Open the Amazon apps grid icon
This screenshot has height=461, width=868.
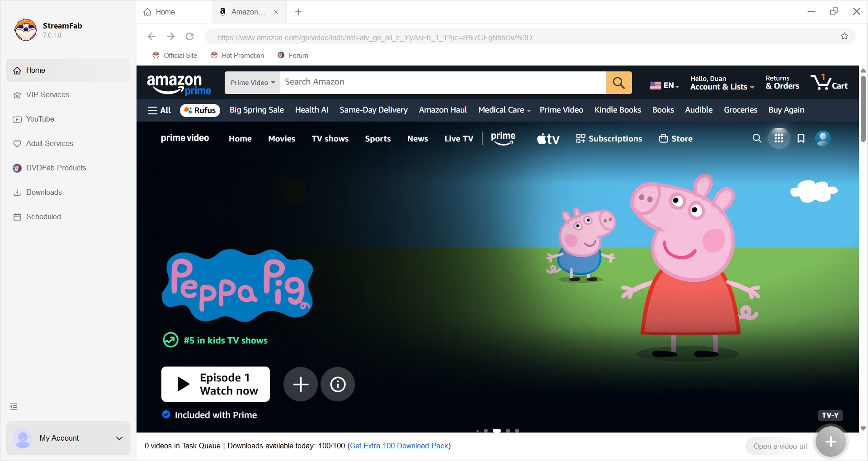coord(779,138)
